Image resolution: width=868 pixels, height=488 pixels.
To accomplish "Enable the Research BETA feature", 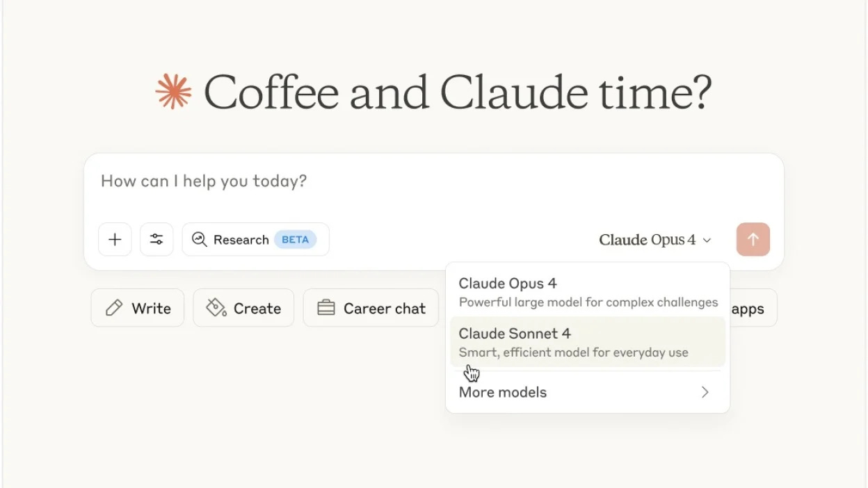I will (255, 239).
